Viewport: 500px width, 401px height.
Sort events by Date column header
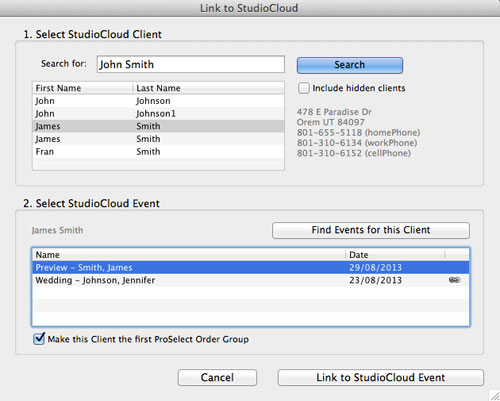395,255
